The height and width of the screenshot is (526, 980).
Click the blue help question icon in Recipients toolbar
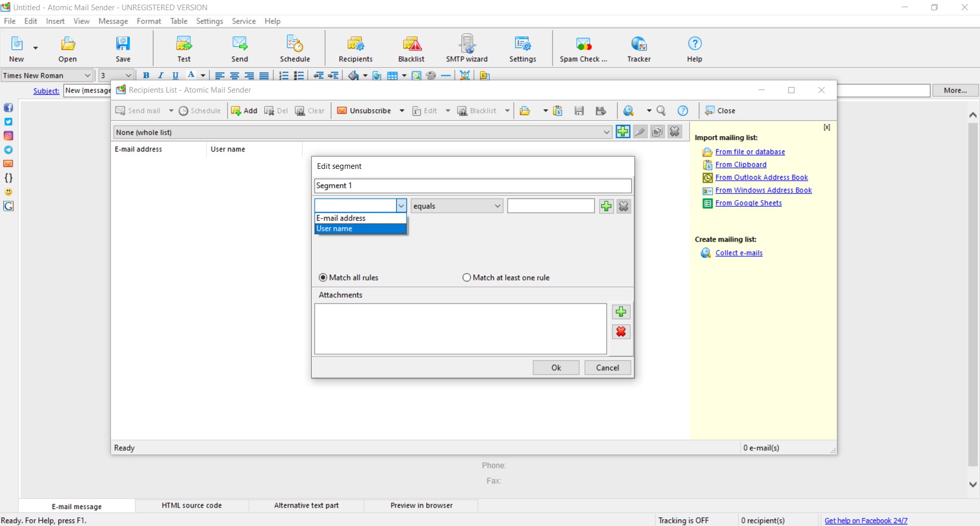(x=682, y=111)
